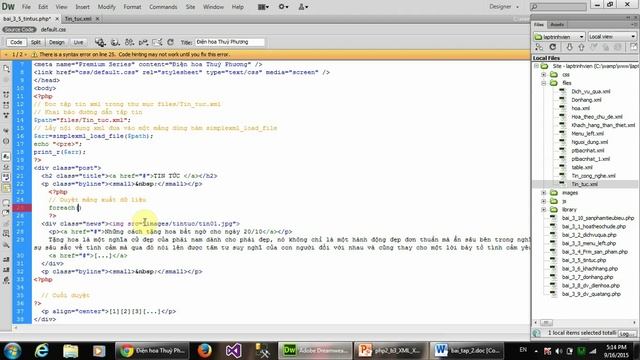Click the Preview in Browser globe icon
Image resolution: width=640 pixels, height=360 pixels.
pos(115,42)
